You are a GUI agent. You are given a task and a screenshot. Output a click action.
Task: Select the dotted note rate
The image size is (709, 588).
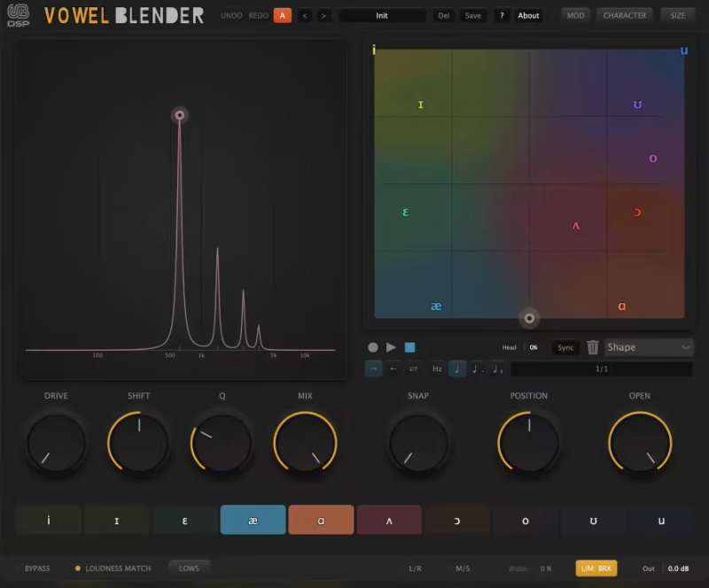(477, 368)
